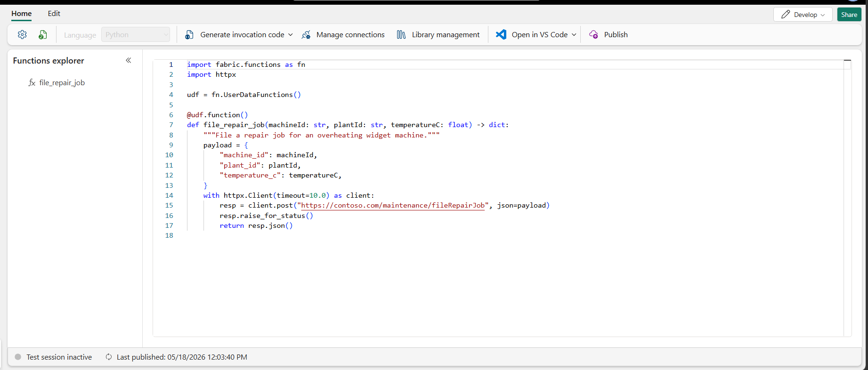Image resolution: width=868 pixels, height=370 pixels.
Task: Click the test session status dot
Action: (x=18, y=357)
